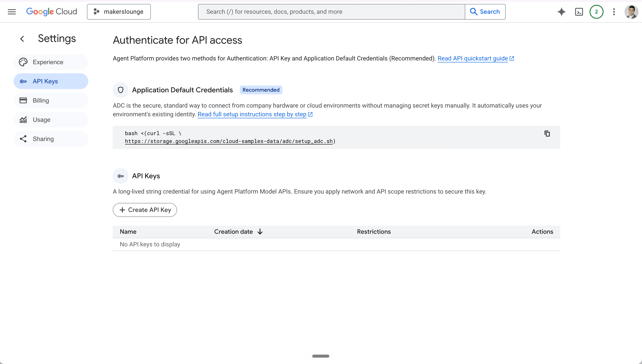Click the Authenticate for API access heading

coord(177,40)
